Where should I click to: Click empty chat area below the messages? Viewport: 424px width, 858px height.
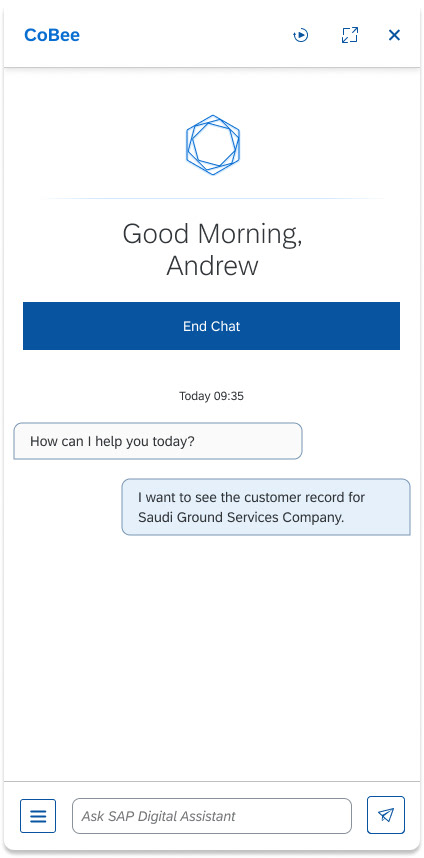pyautogui.click(x=212, y=657)
